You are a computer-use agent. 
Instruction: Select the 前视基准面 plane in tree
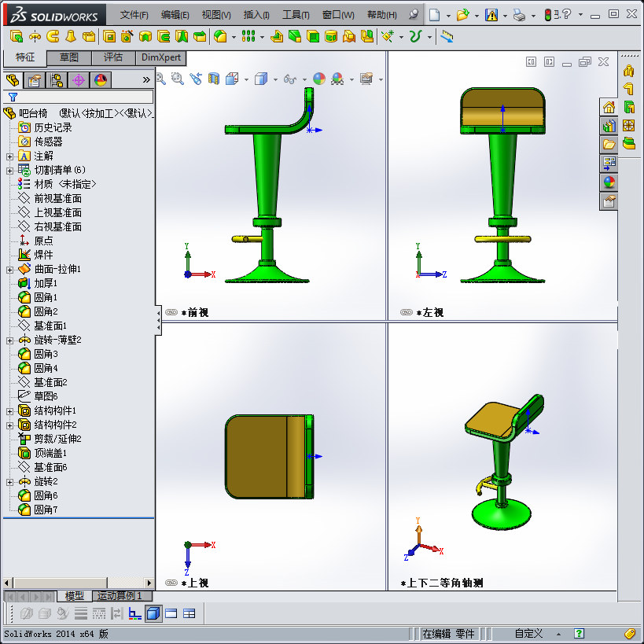[x=50, y=199]
